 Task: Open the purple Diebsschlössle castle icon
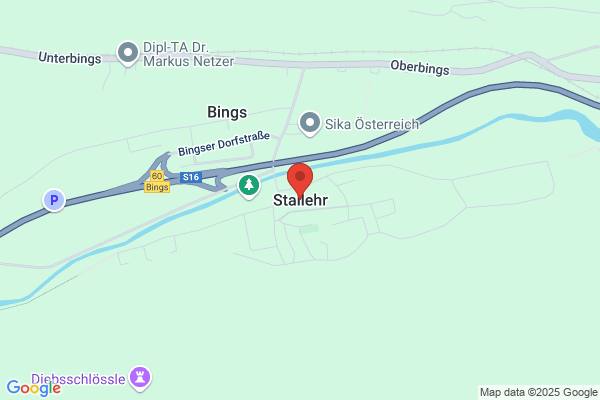pos(140,379)
